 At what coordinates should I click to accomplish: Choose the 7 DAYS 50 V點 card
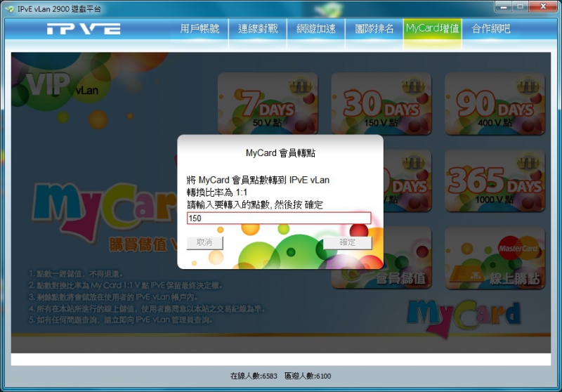pos(268,103)
